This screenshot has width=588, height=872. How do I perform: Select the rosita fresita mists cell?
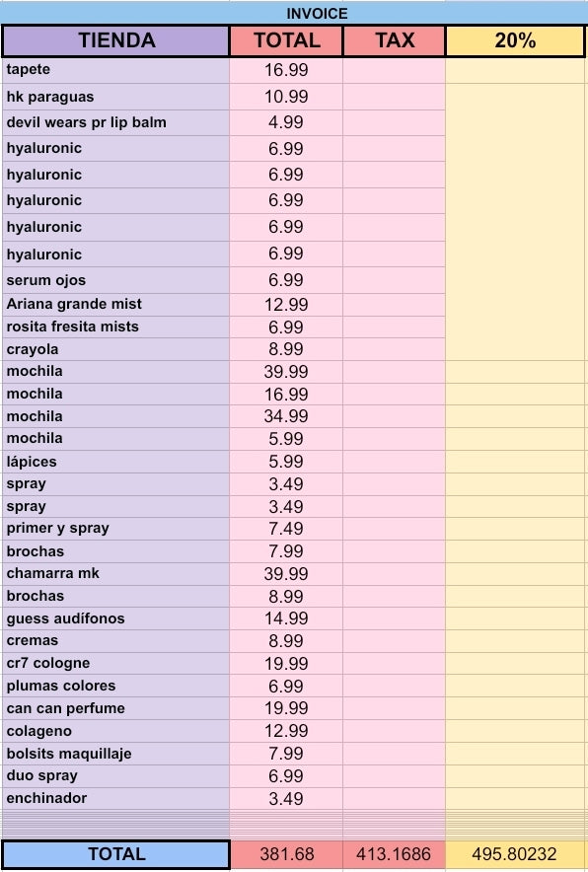115,327
